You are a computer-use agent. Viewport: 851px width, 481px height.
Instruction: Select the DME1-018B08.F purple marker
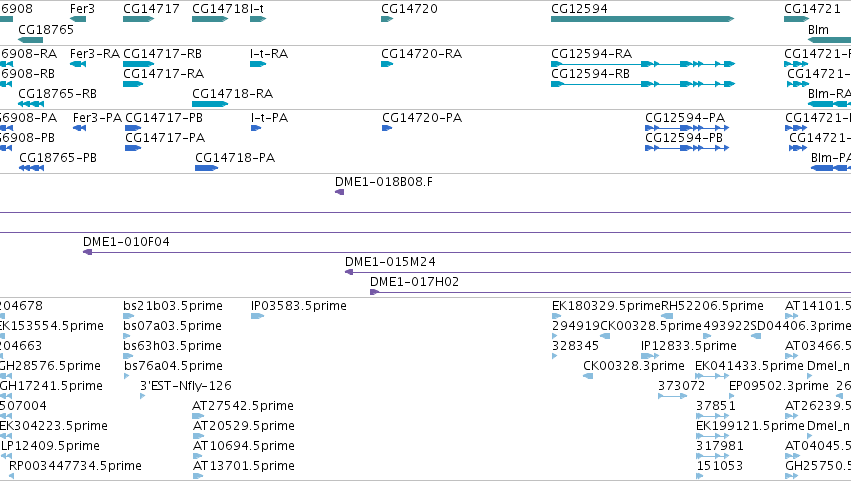[x=340, y=192]
